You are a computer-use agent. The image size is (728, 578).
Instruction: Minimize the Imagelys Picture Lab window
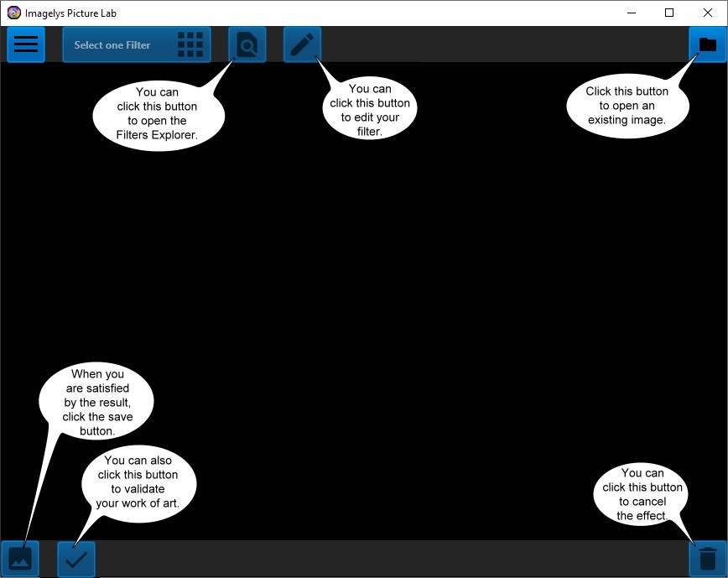click(631, 13)
